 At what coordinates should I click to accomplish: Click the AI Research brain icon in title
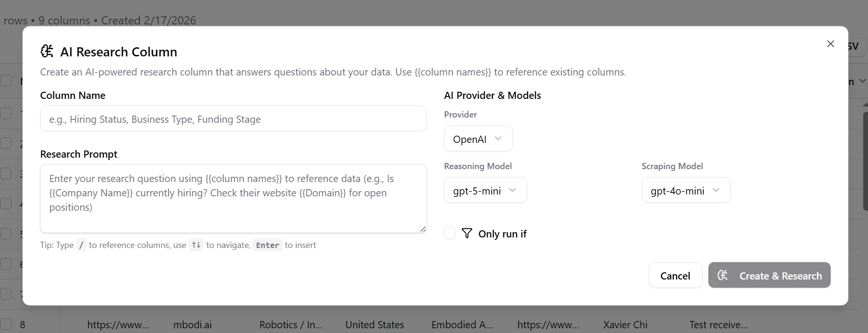pyautogui.click(x=47, y=51)
